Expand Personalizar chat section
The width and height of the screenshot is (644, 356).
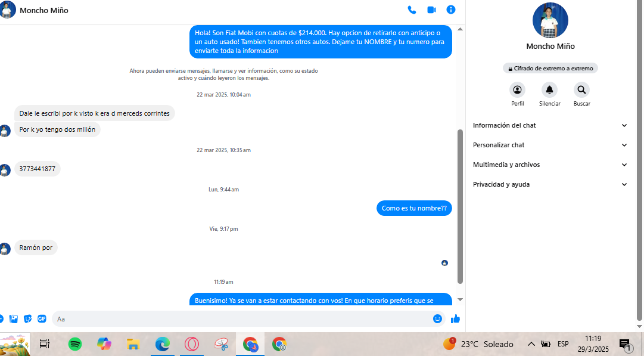pyautogui.click(x=550, y=145)
